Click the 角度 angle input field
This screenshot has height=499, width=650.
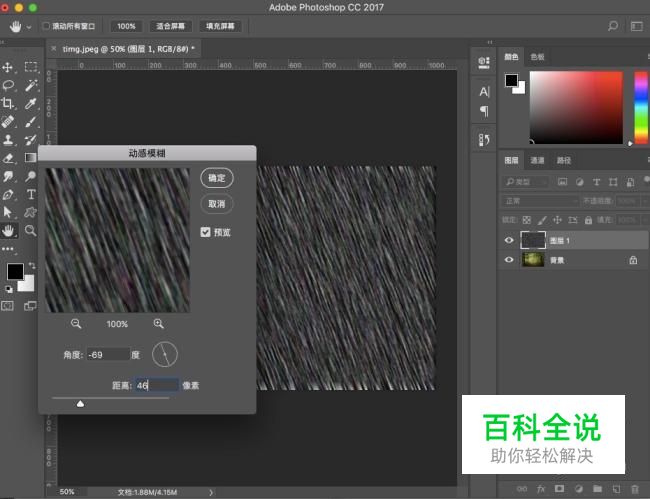coord(108,354)
